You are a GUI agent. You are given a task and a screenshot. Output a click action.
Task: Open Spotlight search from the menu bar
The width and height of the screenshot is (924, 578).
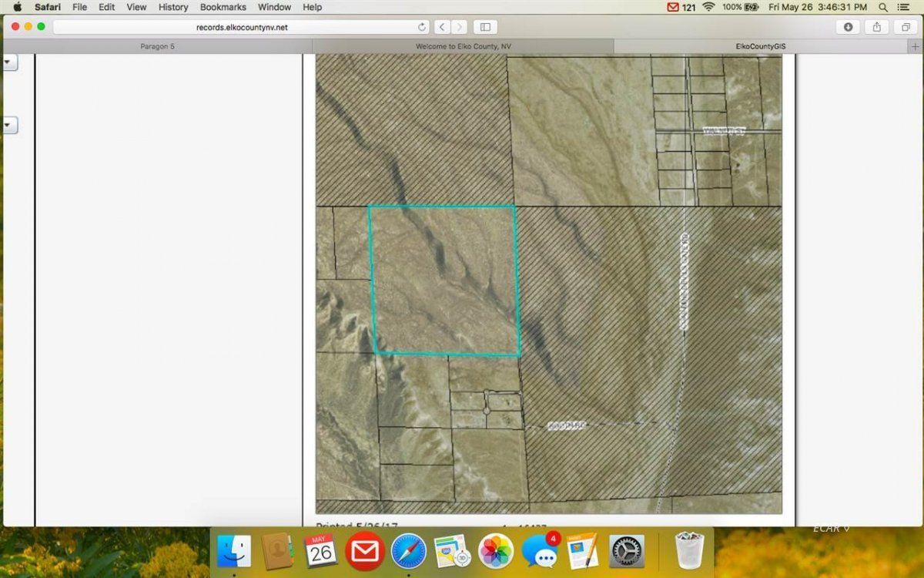[x=882, y=7]
